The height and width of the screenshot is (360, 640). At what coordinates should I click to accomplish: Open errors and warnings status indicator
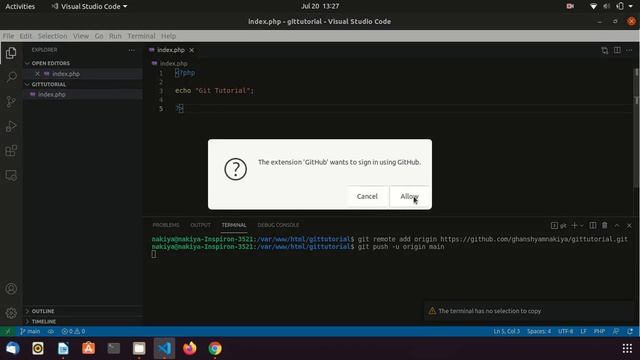(73, 331)
